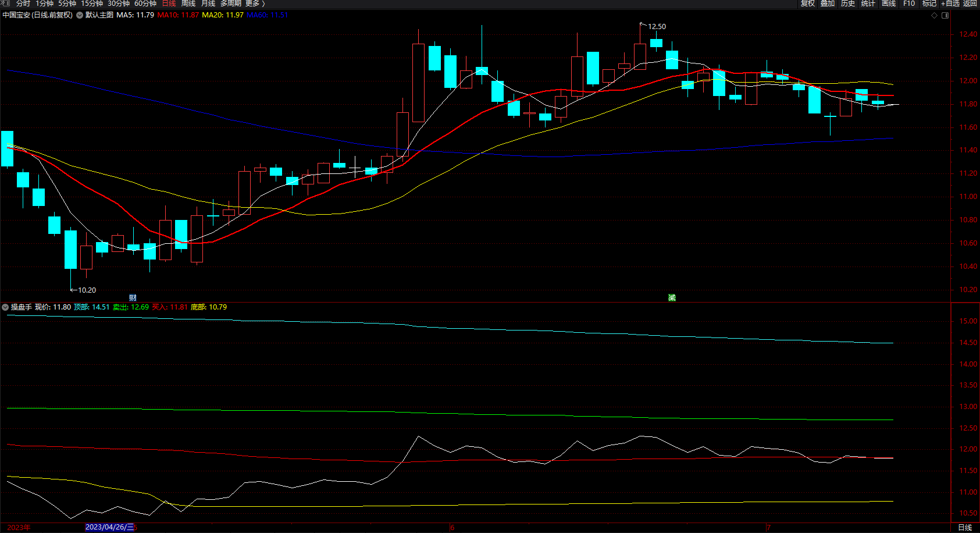The image size is (980, 533).
Task: Click the 返回 back button
Action: [x=970, y=3]
